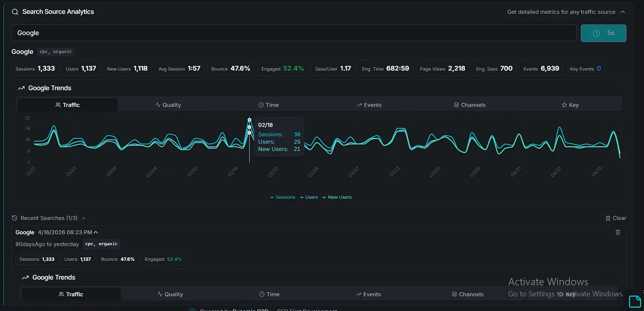Image resolution: width=644 pixels, height=311 pixels.
Task: Click the cpc, organic tag beside Google heading
Action: (56, 52)
